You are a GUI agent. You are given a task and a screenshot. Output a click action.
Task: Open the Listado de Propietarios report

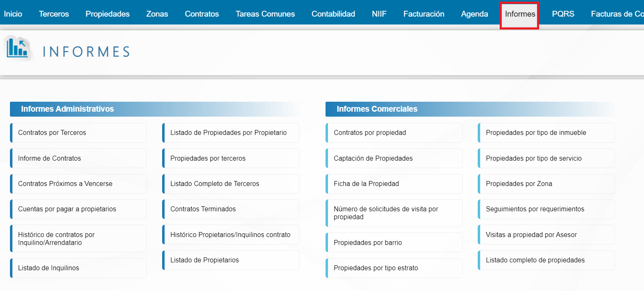point(231,260)
